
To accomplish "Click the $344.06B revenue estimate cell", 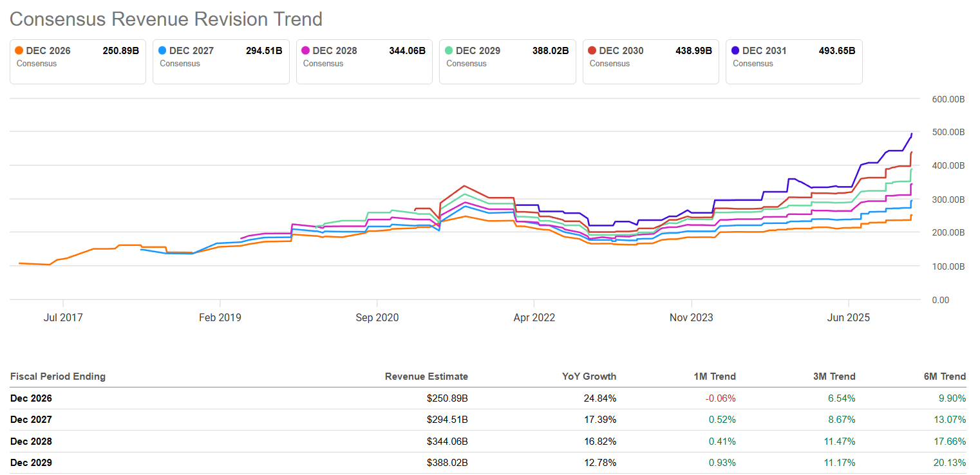I will (x=448, y=442).
